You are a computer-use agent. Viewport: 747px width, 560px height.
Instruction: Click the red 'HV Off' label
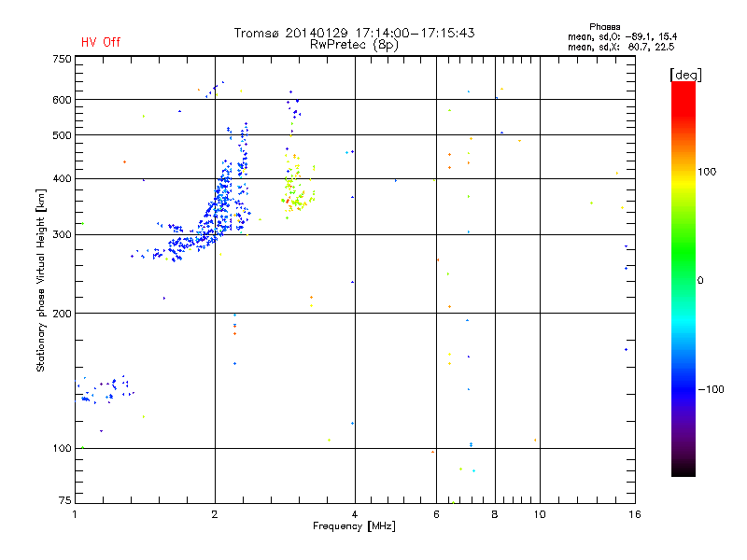(101, 42)
